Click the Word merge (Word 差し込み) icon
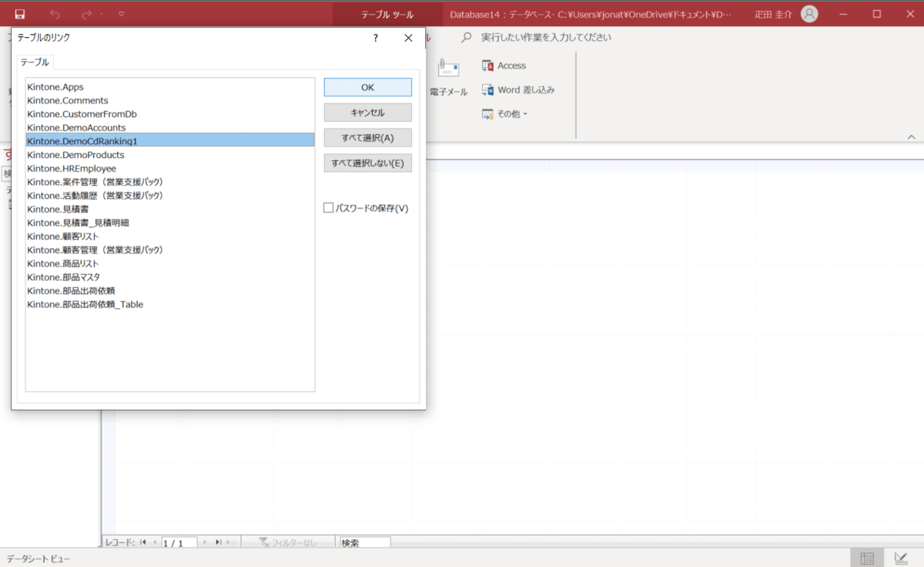The image size is (924, 567). (x=487, y=90)
